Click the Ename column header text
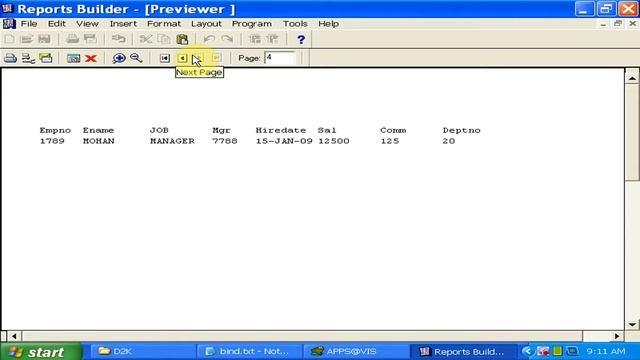The width and height of the screenshot is (640, 360). [x=98, y=130]
